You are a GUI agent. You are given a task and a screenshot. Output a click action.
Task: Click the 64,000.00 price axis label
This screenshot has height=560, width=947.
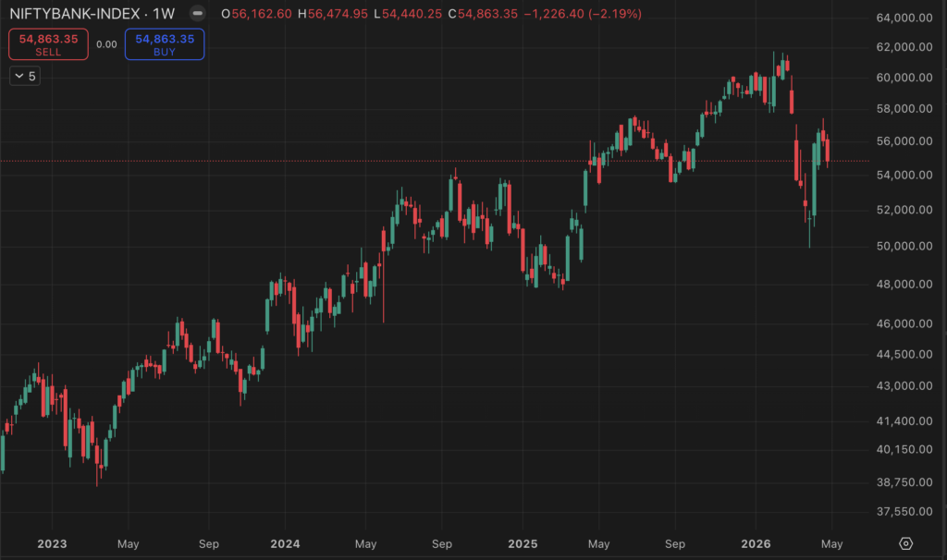click(904, 18)
